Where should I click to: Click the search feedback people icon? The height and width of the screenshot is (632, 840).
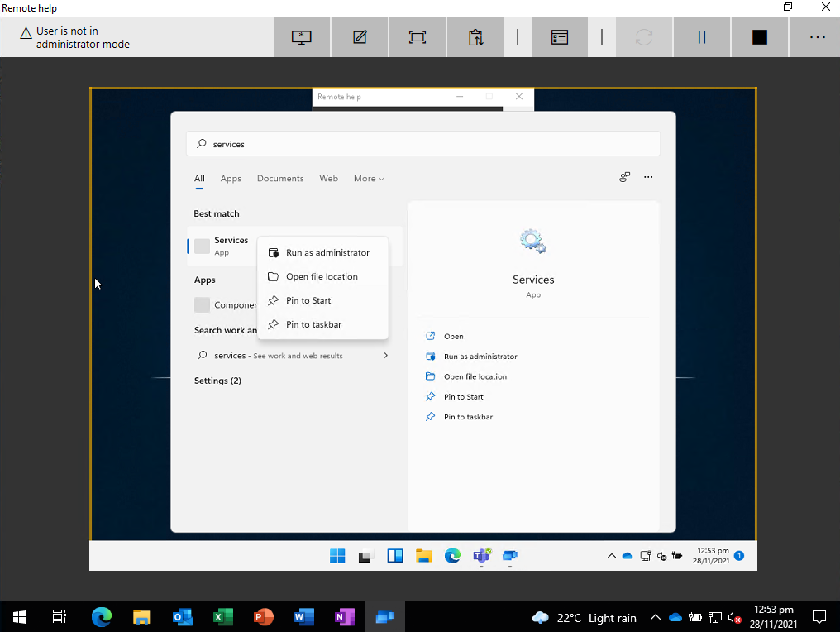(x=625, y=177)
